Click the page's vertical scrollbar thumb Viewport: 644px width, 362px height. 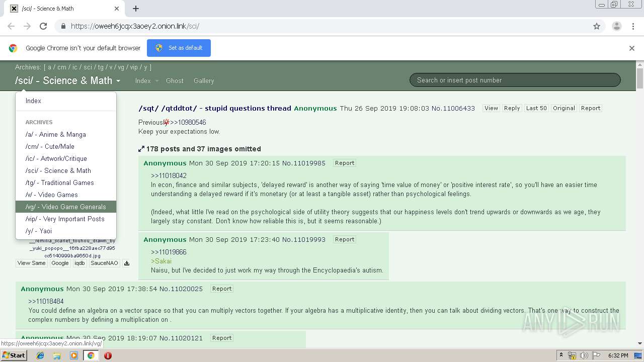640,78
